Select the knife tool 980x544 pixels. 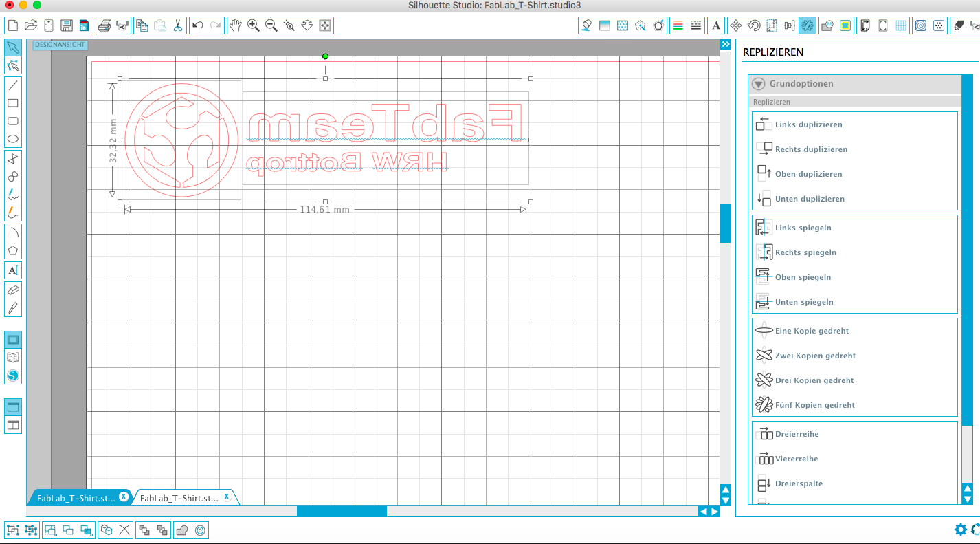(13, 308)
